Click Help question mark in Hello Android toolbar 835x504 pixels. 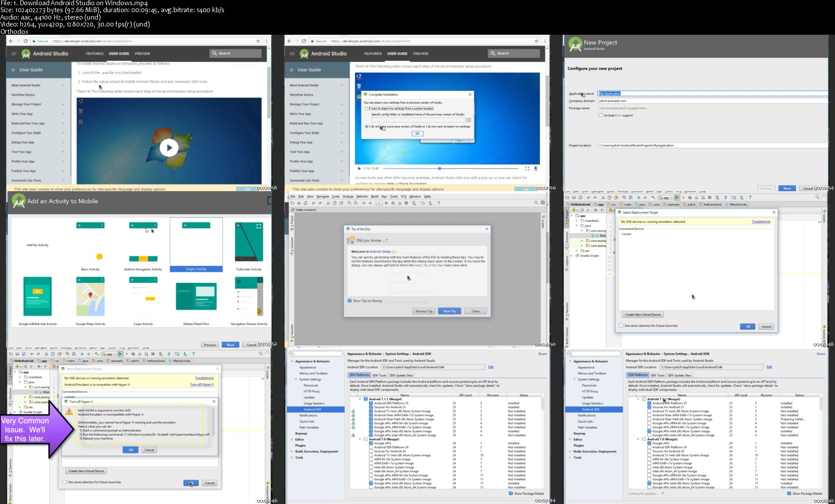click(438, 203)
